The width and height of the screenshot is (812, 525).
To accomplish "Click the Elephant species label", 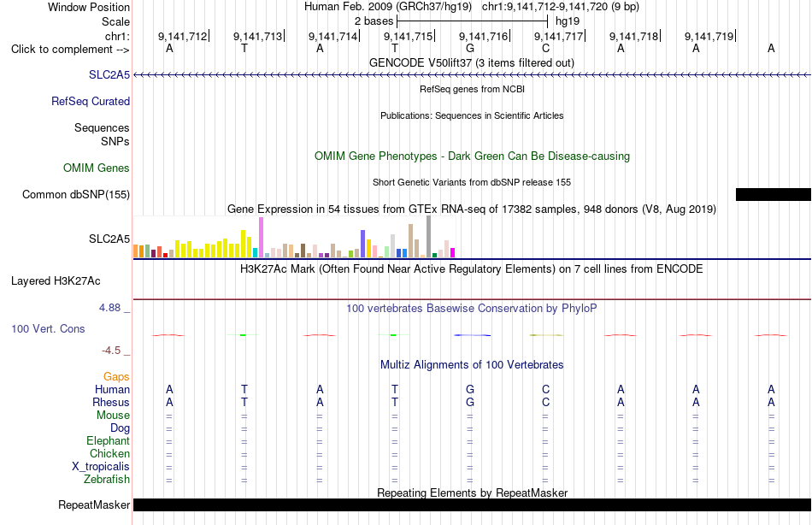I will click(x=109, y=440).
